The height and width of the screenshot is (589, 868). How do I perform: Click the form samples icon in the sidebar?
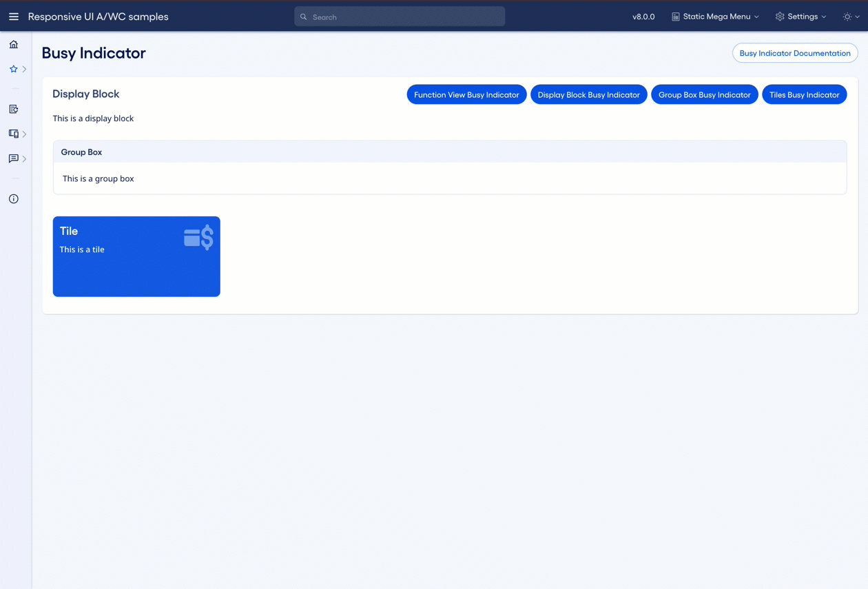click(x=13, y=109)
